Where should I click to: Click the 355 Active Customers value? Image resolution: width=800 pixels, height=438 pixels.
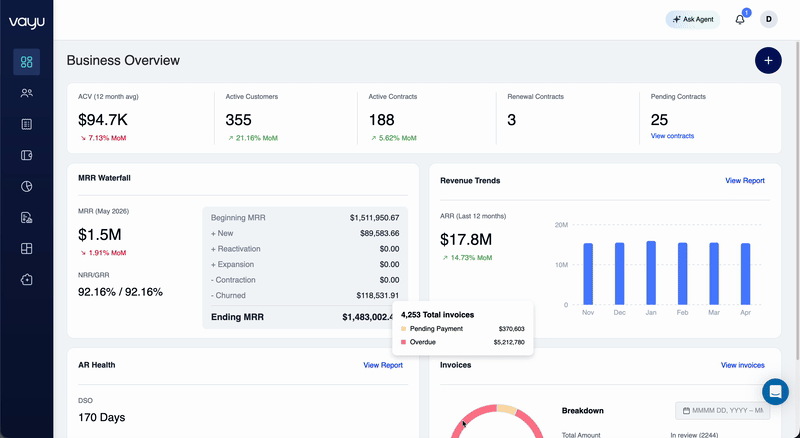[238, 120]
